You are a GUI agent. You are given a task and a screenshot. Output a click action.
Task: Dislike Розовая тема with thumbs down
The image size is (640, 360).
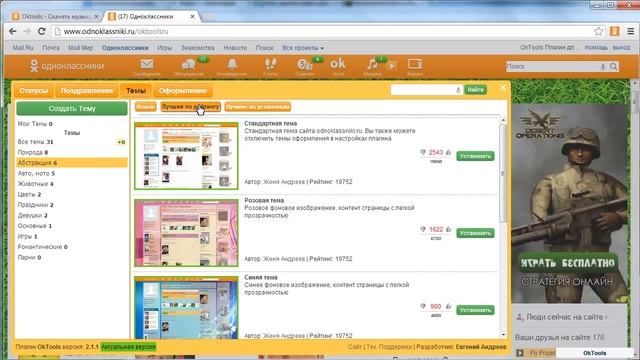(423, 229)
